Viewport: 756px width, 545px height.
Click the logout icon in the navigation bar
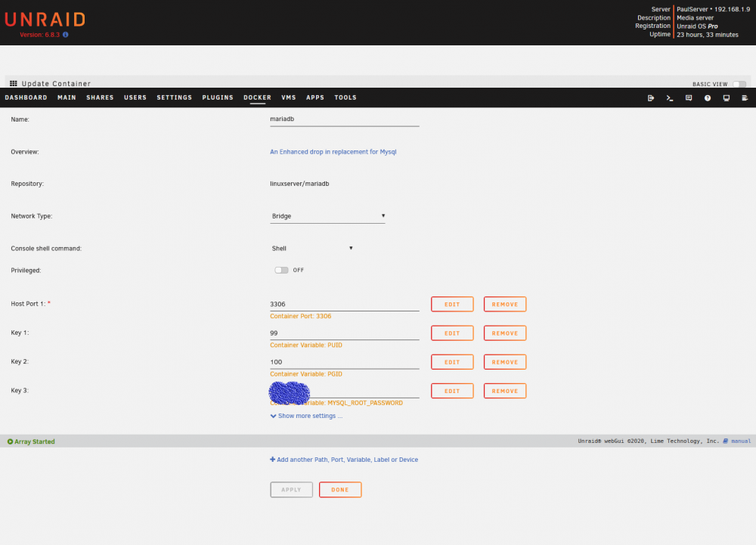(x=651, y=98)
